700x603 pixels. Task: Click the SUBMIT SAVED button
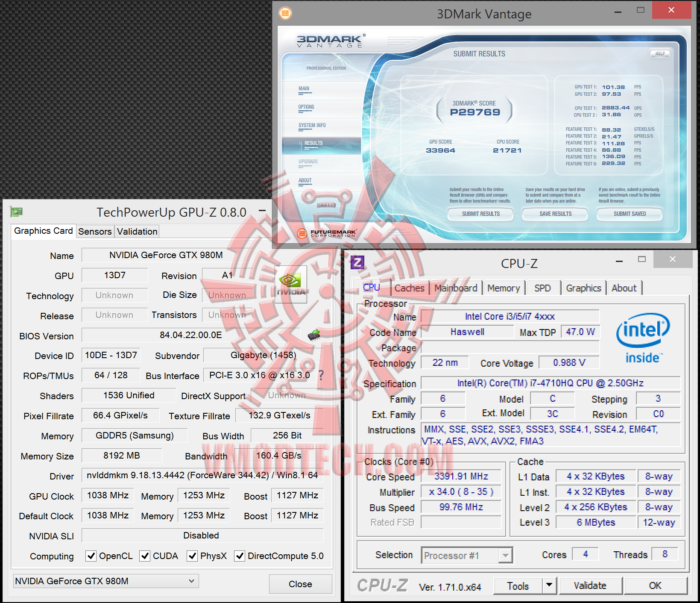point(630,214)
